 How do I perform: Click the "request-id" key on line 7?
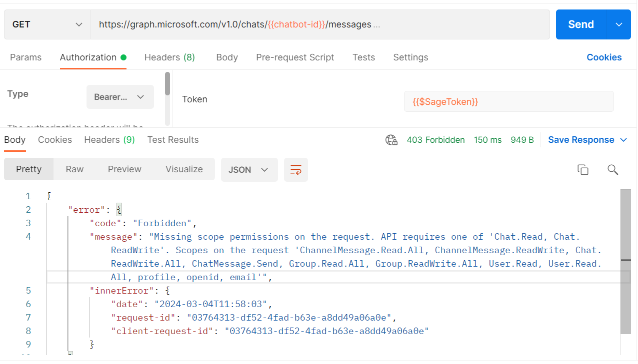(143, 318)
